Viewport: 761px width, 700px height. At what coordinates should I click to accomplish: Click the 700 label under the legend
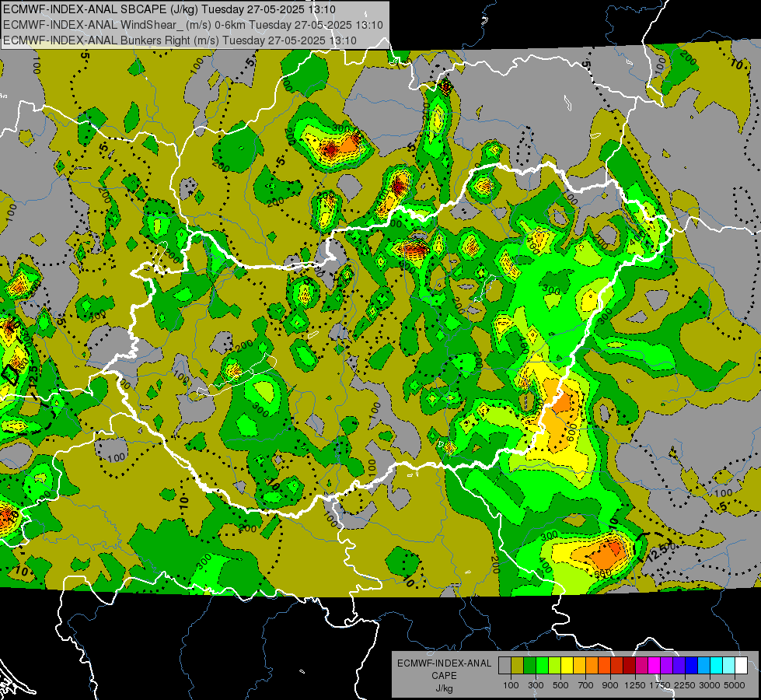point(585,685)
